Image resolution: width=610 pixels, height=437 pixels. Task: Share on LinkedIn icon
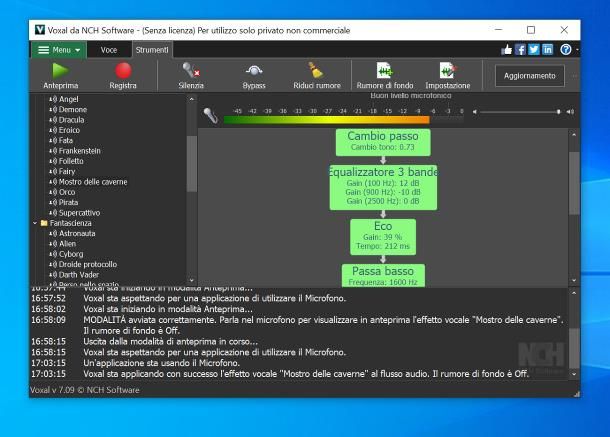coord(547,49)
